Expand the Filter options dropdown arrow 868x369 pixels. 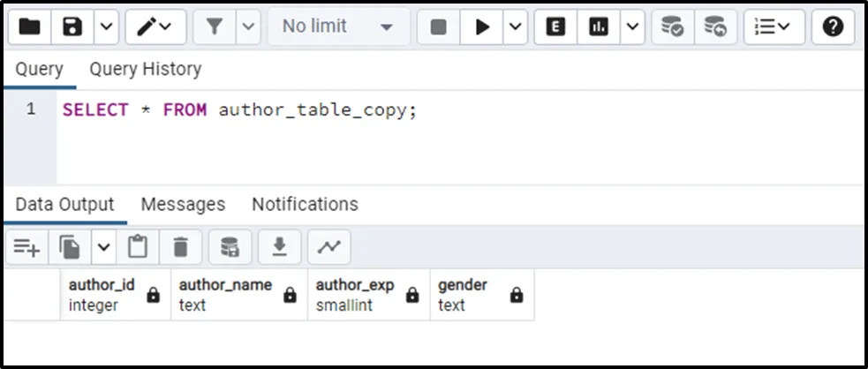coord(249,26)
